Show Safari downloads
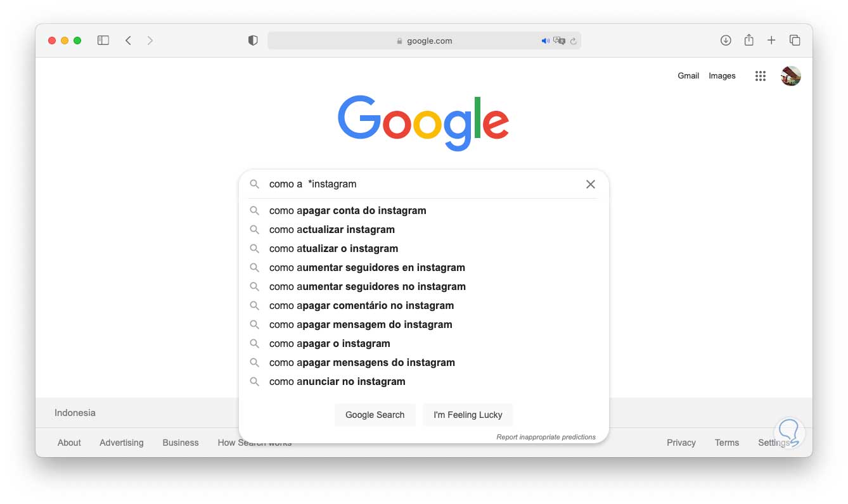Viewport: 848px width, 504px height. pyautogui.click(x=726, y=41)
